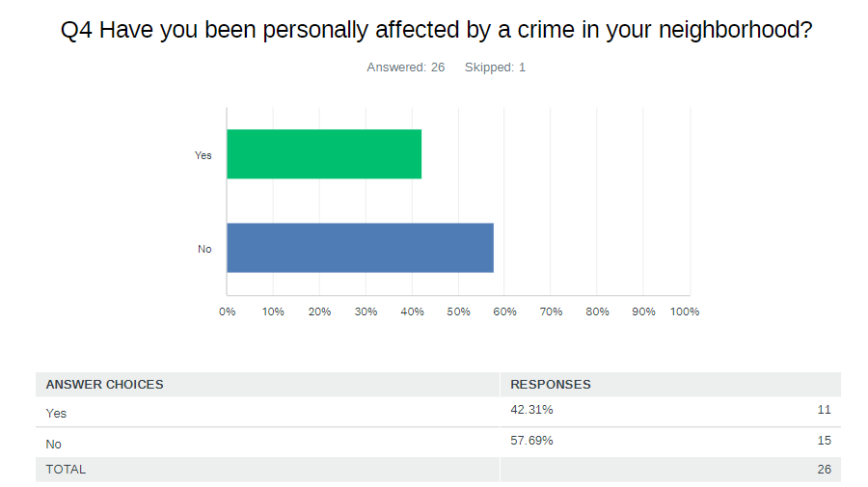Click the 50% axis tick label

pos(458,311)
